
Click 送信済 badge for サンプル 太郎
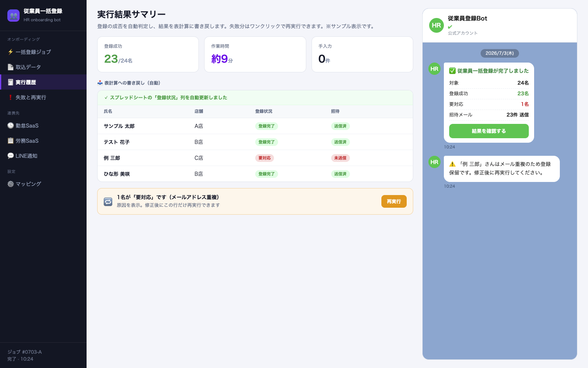(x=340, y=126)
